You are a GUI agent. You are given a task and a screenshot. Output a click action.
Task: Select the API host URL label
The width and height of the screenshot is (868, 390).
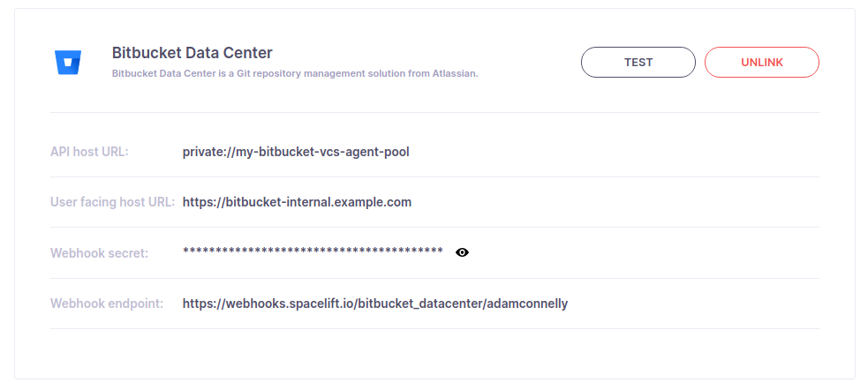[x=89, y=152]
